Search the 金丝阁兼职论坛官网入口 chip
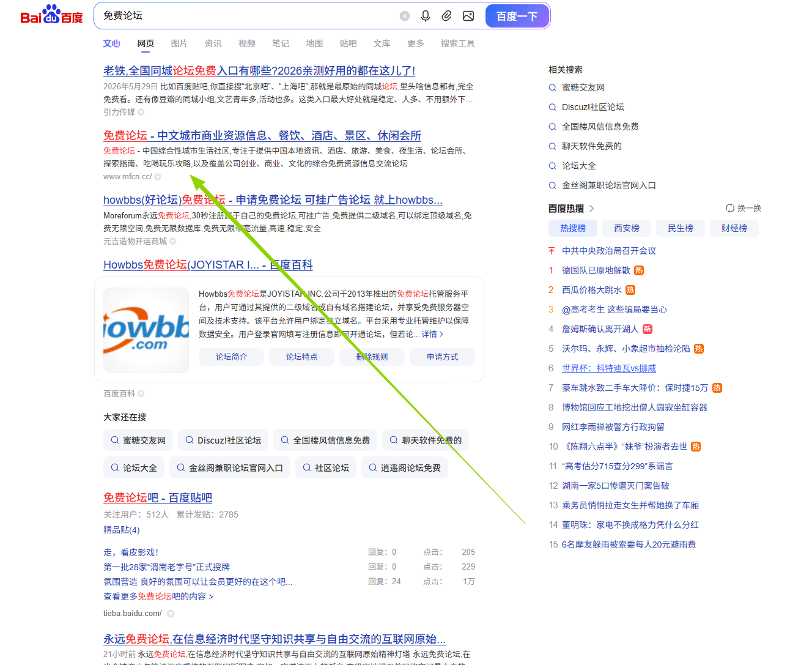Image resolution: width=812 pixels, height=665 pixels. [x=230, y=468]
